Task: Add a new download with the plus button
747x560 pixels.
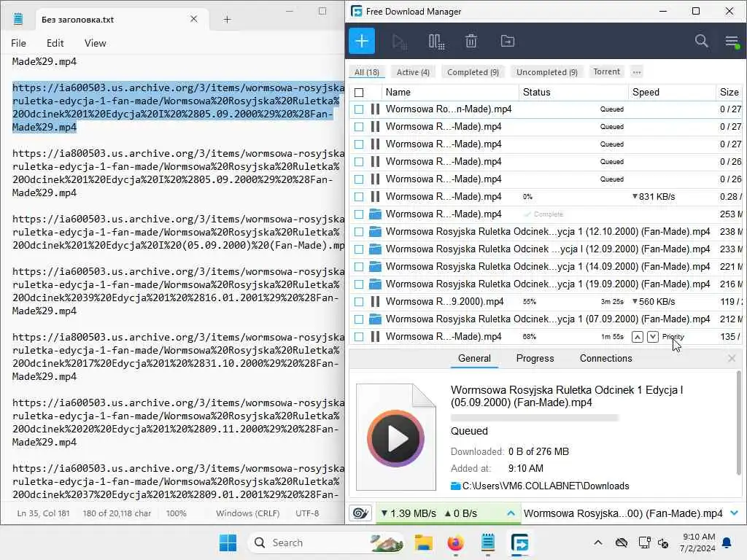Action: click(x=362, y=41)
